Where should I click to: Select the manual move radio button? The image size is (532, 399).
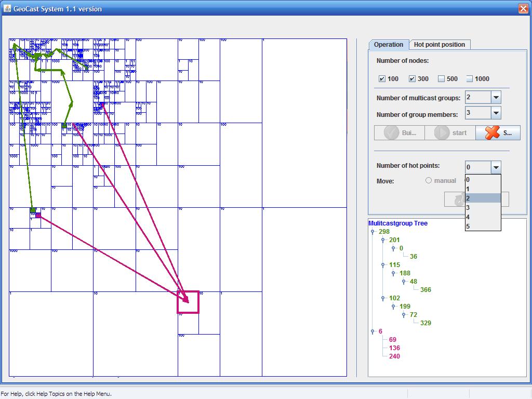coord(429,181)
